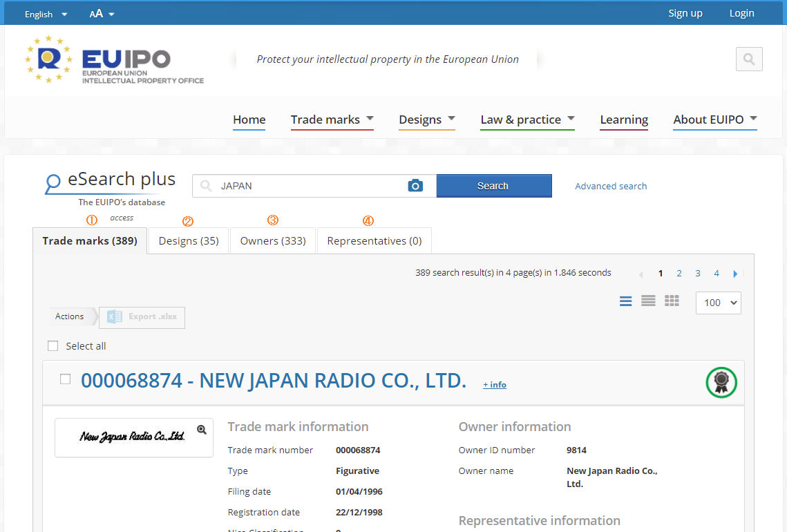Image resolution: width=787 pixels, height=532 pixels.
Task: Click Sign up
Action: (x=685, y=14)
